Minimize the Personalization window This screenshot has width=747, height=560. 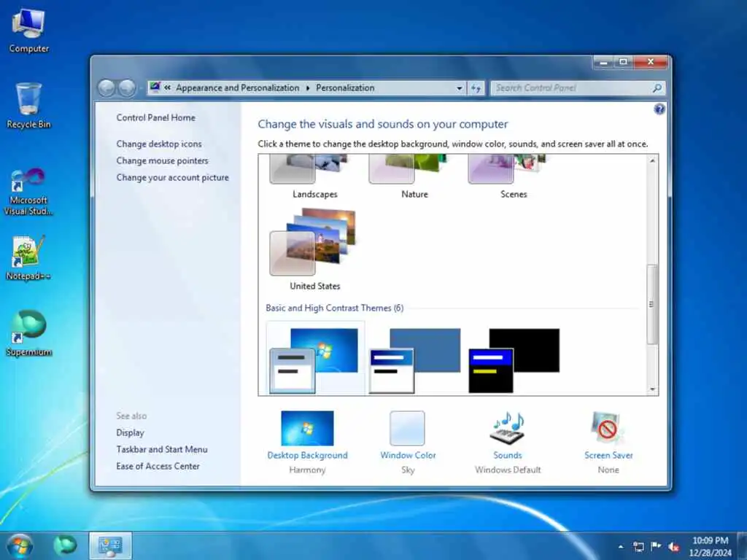pos(603,62)
